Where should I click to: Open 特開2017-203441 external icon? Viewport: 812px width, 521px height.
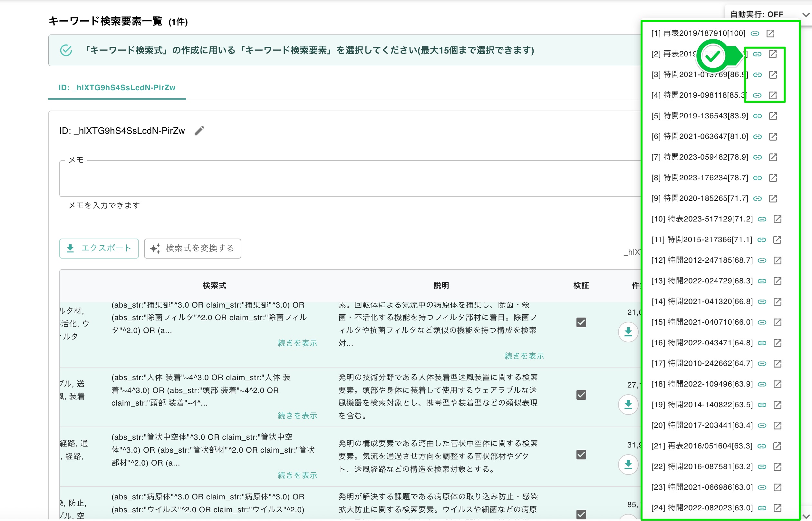(778, 426)
